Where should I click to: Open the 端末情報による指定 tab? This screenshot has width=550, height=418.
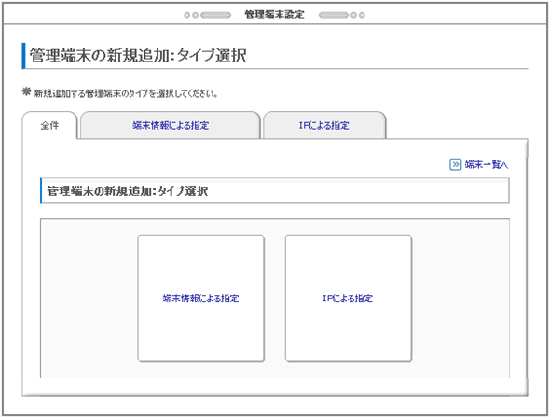point(170,125)
